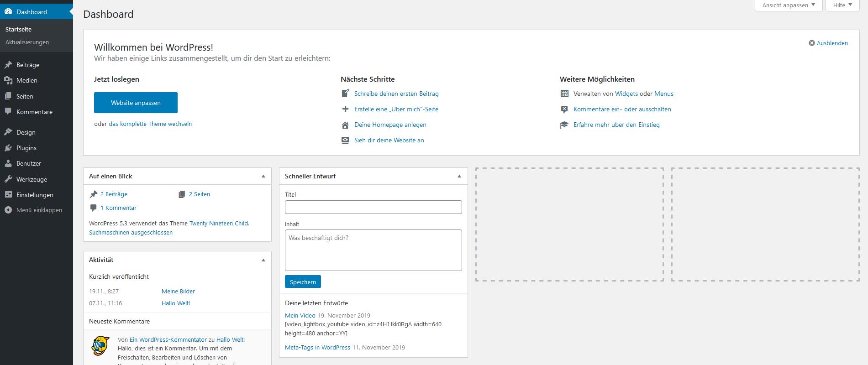Image resolution: width=868 pixels, height=365 pixels.
Task: Click the Plugins plug icon in sidebar
Action: pos(8,148)
